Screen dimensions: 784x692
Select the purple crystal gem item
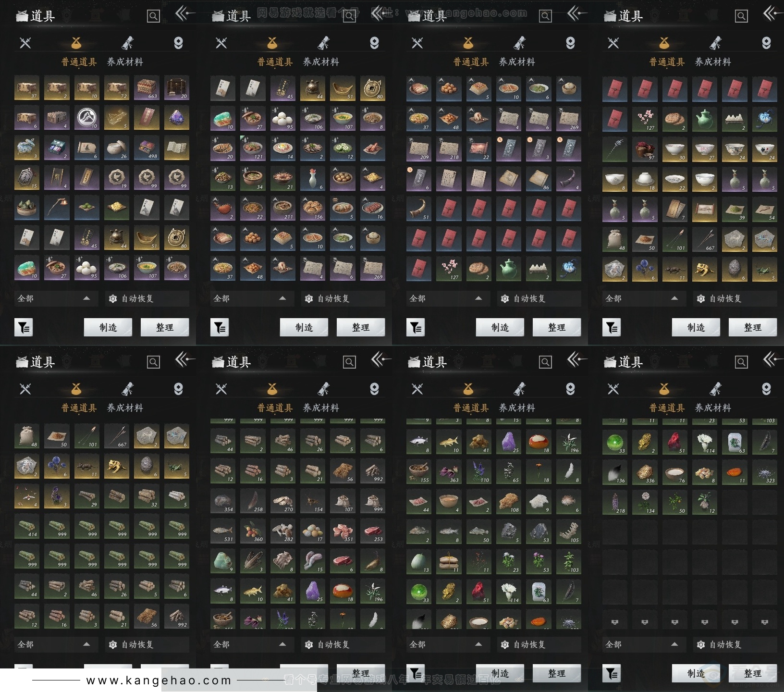(x=177, y=118)
